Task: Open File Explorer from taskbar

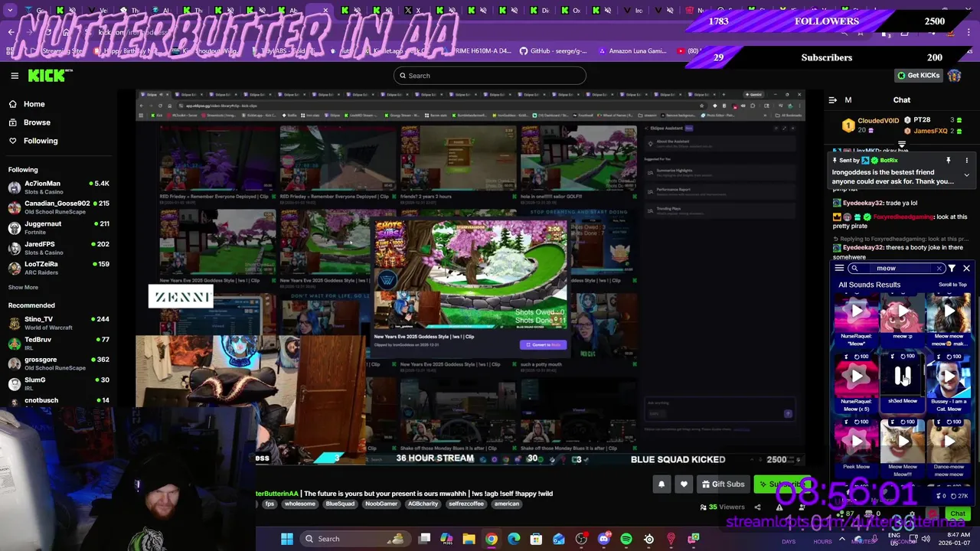Action: (x=469, y=539)
